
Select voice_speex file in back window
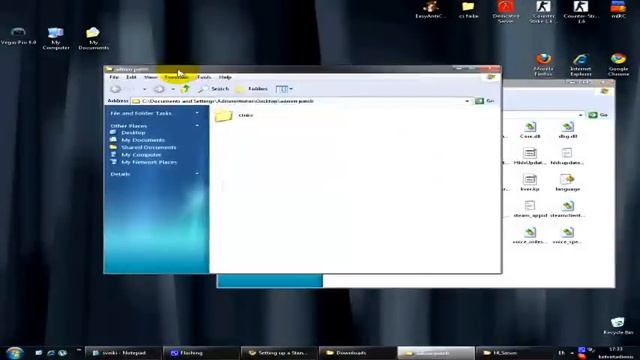click(x=567, y=236)
